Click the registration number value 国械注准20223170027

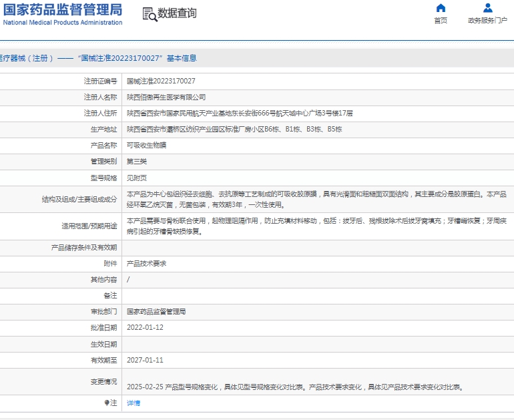tap(161, 81)
